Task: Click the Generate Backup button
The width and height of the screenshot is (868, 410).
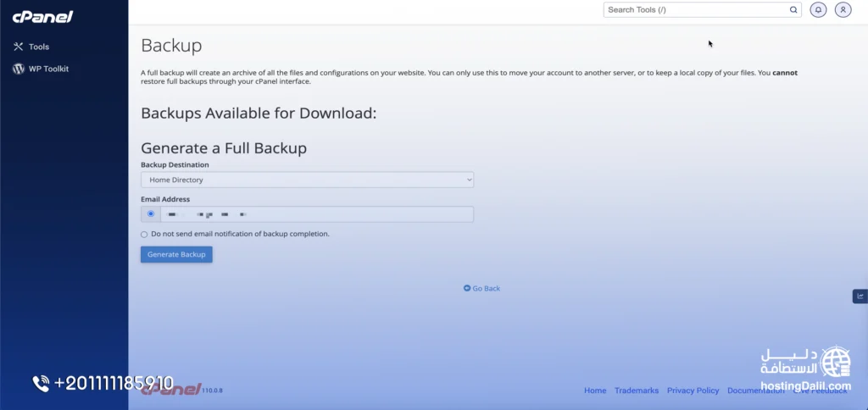Action: [x=176, y=254]
